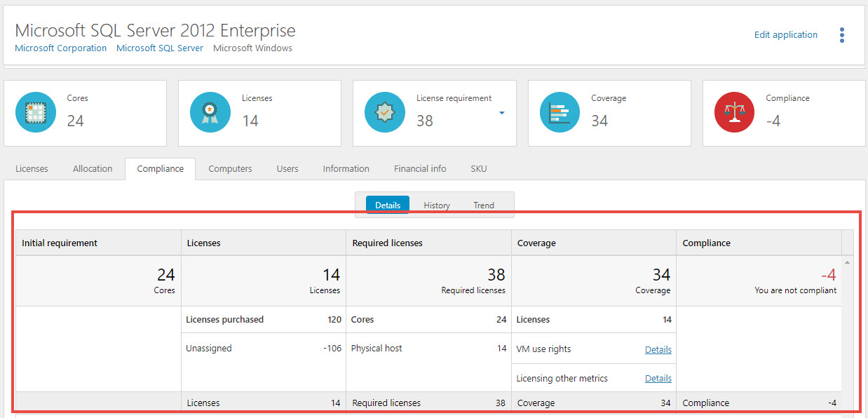This screenshot has width=868, height=418.
Task: Open Microsoft SQL Server link
Action: [x=160, y=48]
